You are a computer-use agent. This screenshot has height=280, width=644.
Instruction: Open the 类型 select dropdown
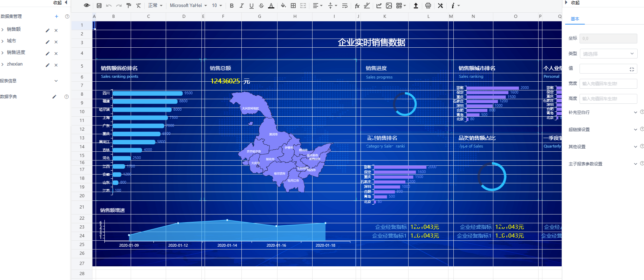608,54
